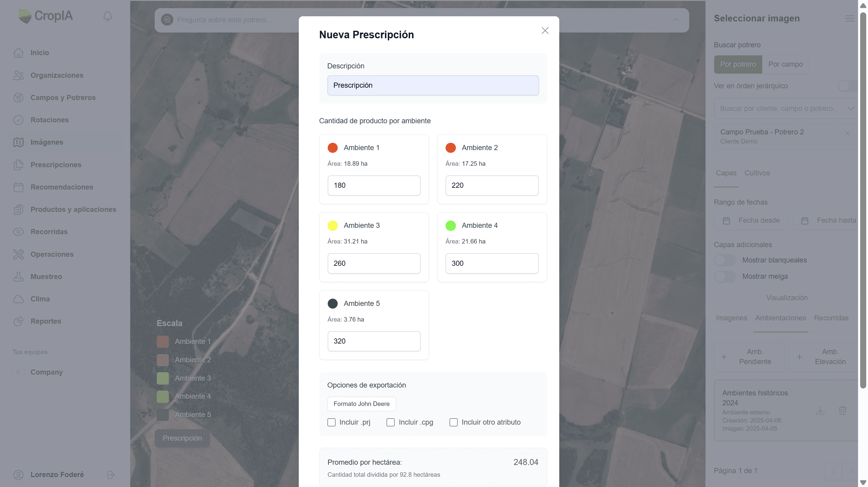The height and width of the screenshot is (487, 868).
Task: Open Campos y Potreros
Action: [63, 97]
